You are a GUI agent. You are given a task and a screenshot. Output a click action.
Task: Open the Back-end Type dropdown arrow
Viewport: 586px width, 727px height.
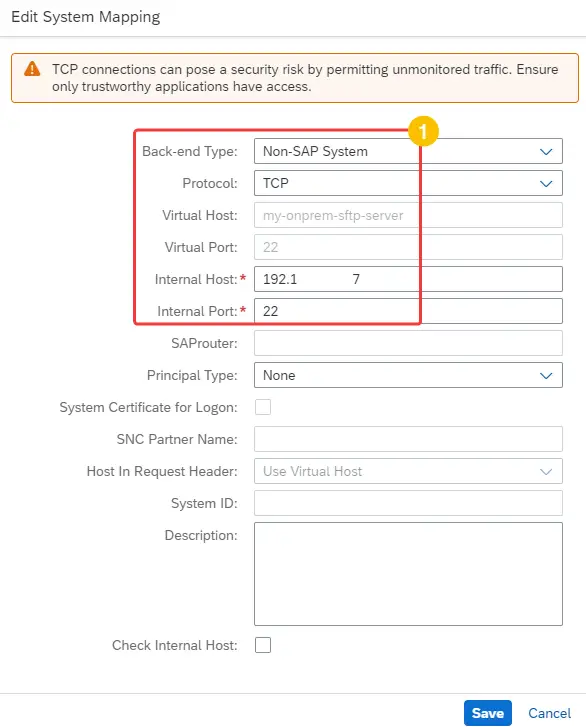coord(546,152)
